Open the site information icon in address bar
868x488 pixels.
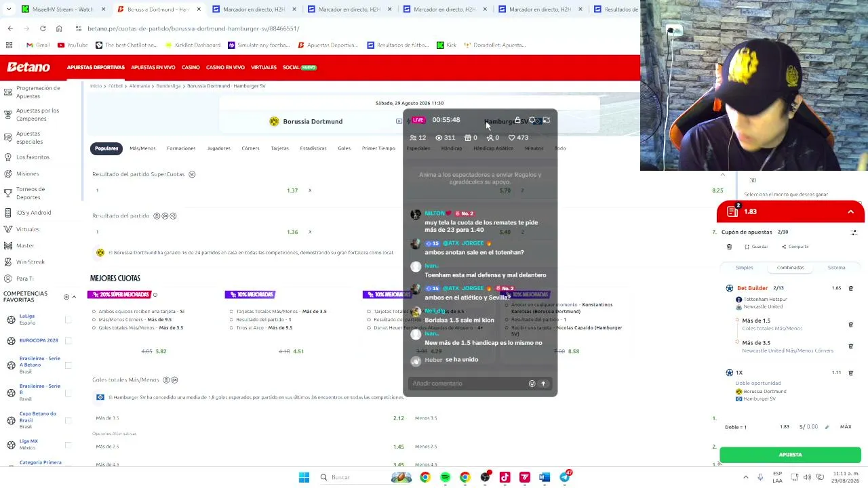point(79,28)
